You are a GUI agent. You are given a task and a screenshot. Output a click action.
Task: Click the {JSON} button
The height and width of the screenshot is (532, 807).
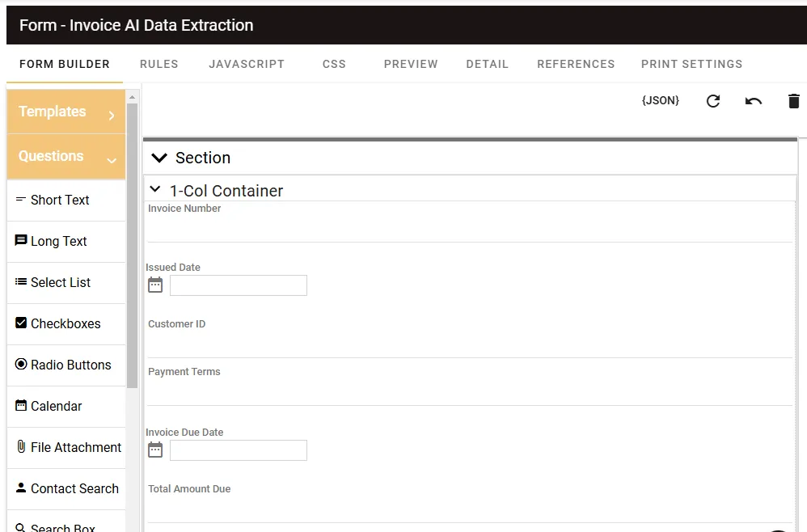(x=660, y=101)
